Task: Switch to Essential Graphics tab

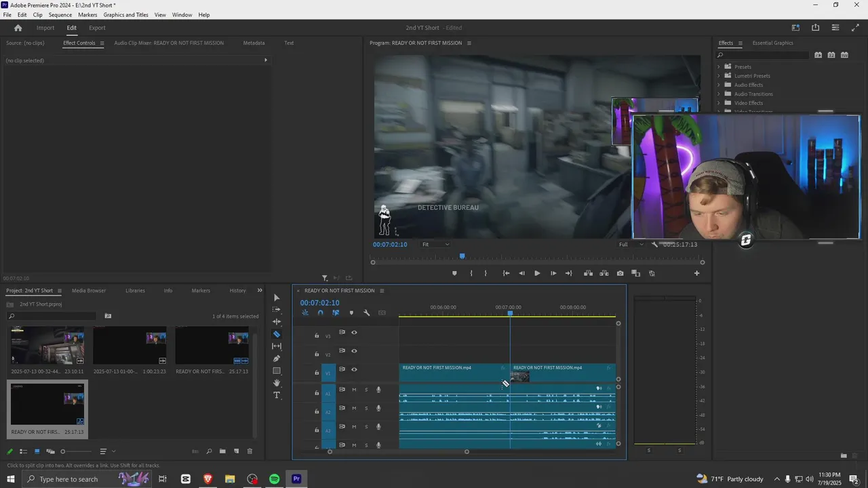Action: pos(772,43)
